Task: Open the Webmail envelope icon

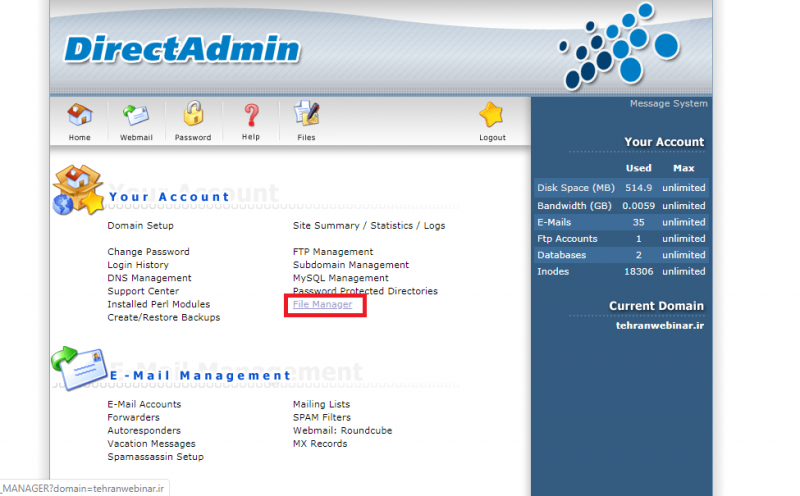Action: point(136,115)
